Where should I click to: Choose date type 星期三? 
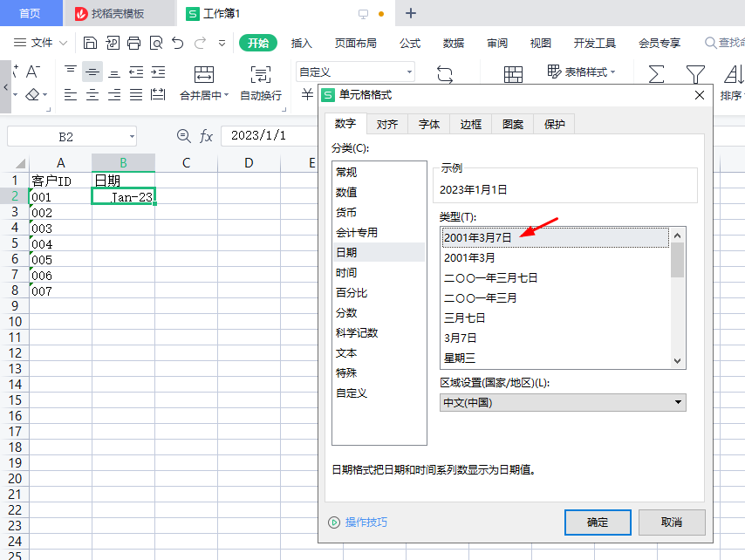555,359
